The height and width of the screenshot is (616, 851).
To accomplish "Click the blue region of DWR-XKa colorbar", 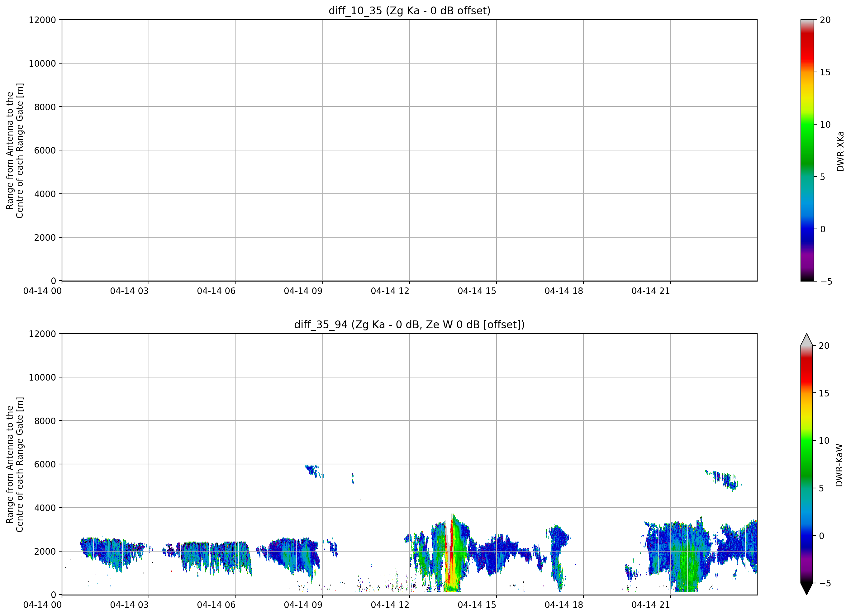I will coord(807,229).
